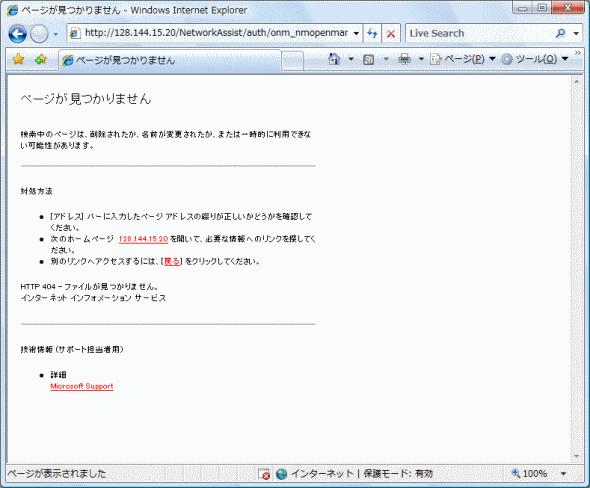Click the zoom level 100% button
The image size is (590, 488).
tap(529, 474)
